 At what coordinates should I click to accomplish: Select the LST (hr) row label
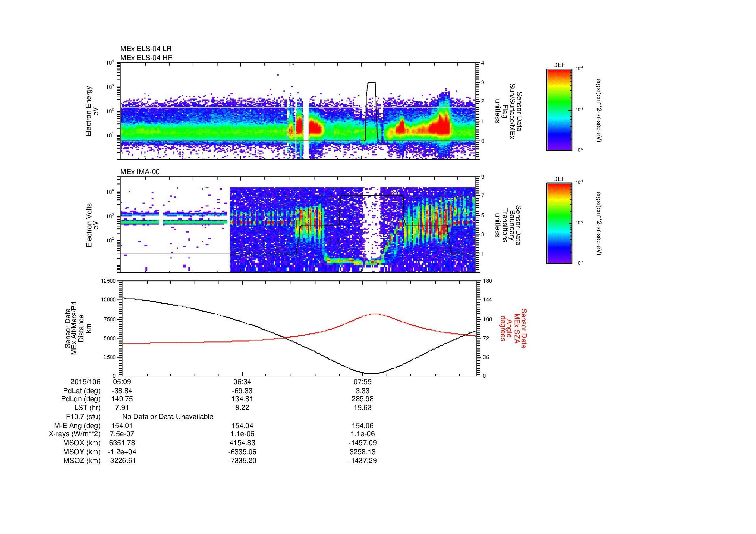(87, 408)
